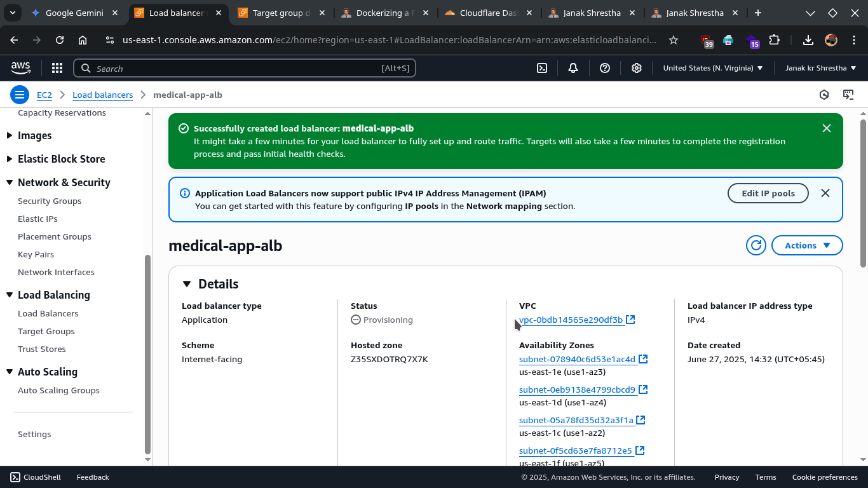
Task: Click the Edit IP pools button
Action: (768, 193)
